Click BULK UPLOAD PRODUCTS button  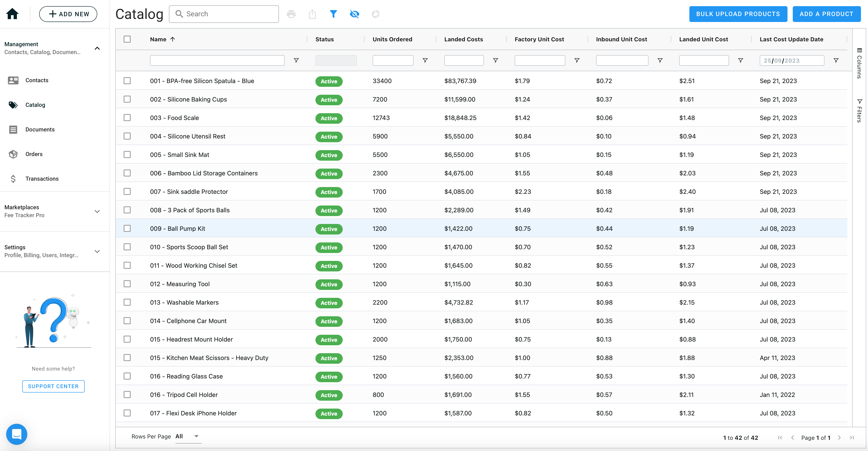click(x=738, y=14)
